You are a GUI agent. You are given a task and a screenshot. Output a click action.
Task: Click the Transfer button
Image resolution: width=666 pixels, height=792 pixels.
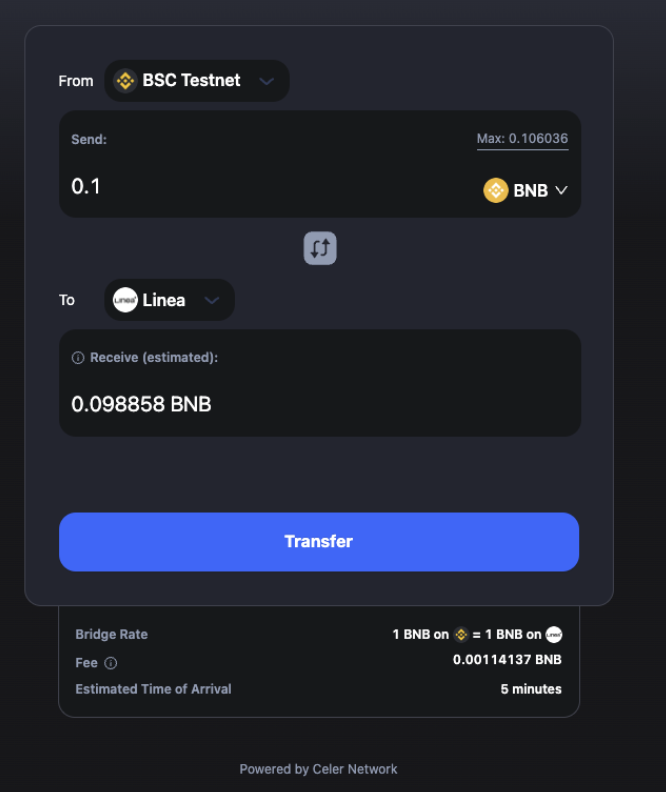point(319,542)
